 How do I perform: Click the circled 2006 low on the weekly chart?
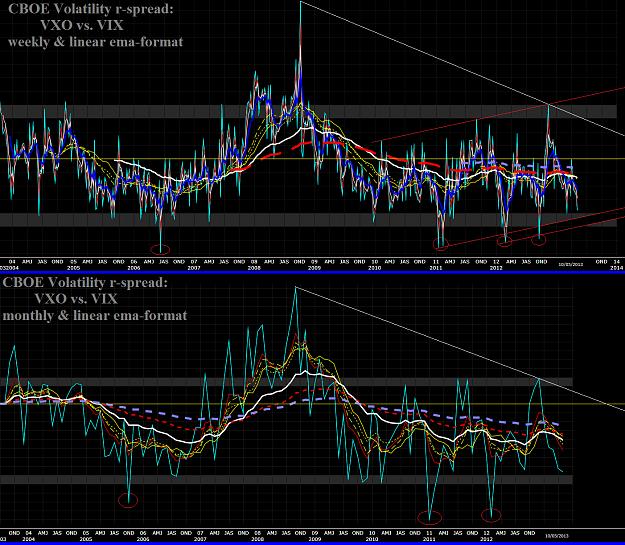pos(161,250)
